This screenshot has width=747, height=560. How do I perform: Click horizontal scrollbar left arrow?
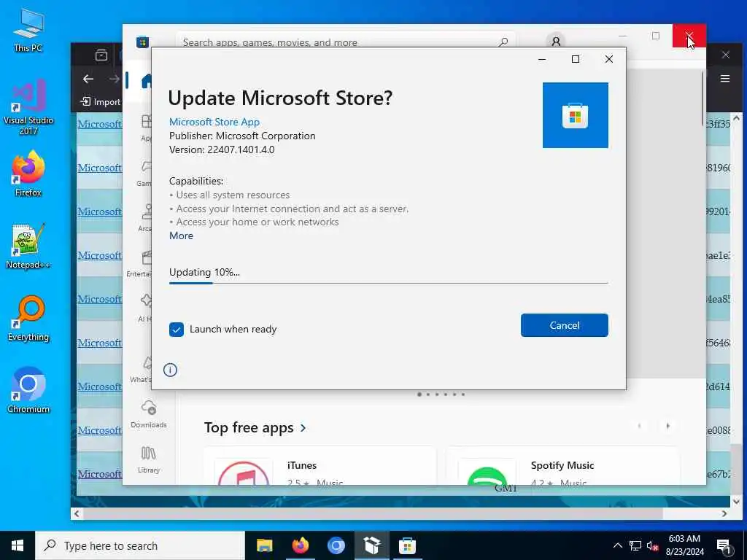pyautogui.click(x=77, y=513)
